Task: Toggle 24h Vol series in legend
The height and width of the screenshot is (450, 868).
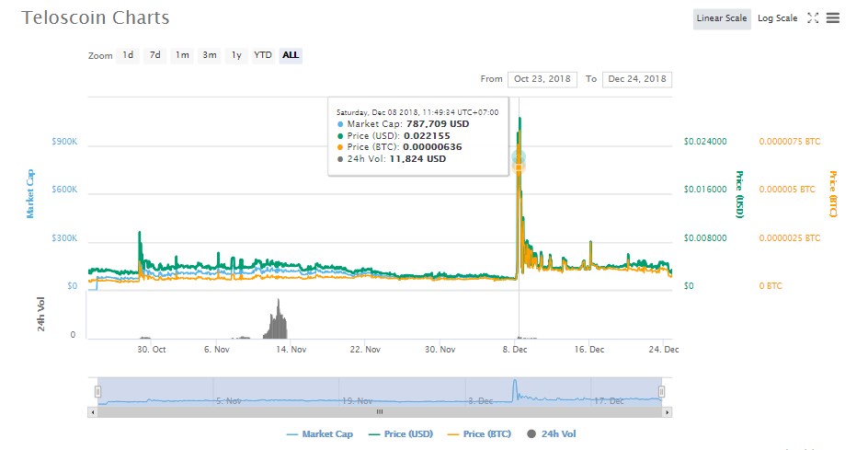Action: pos(552,434)
